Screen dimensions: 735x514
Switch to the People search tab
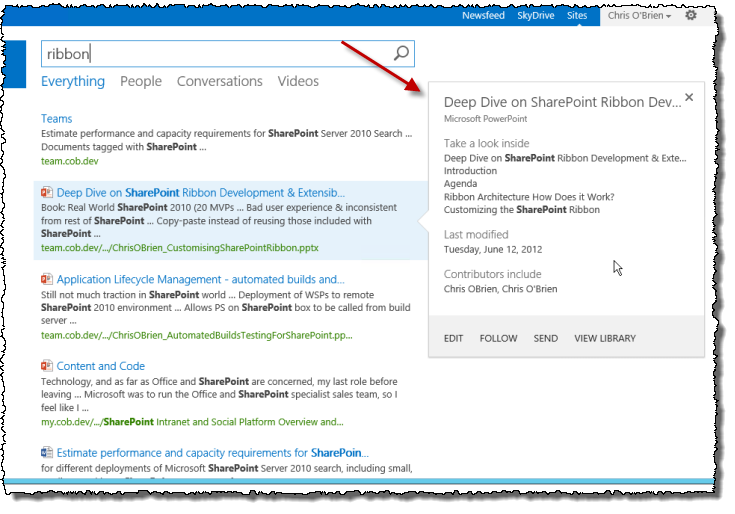click(x=141, y=81)
